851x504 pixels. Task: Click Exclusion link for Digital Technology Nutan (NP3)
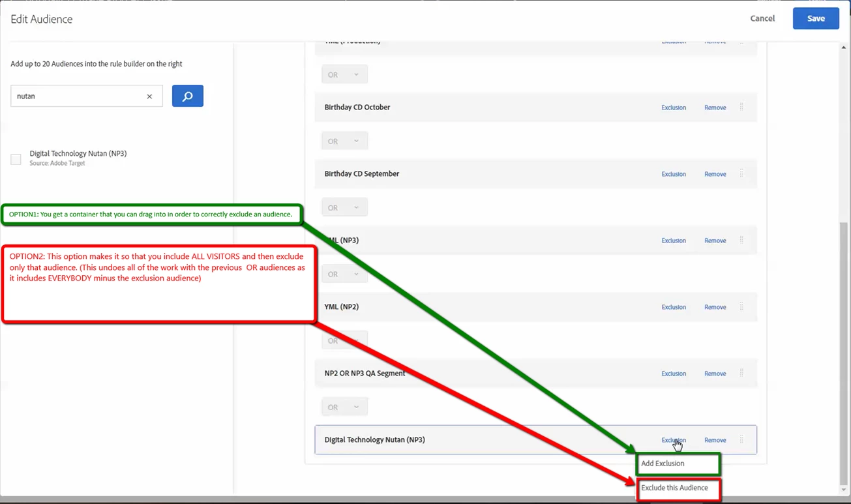[674, 440]
